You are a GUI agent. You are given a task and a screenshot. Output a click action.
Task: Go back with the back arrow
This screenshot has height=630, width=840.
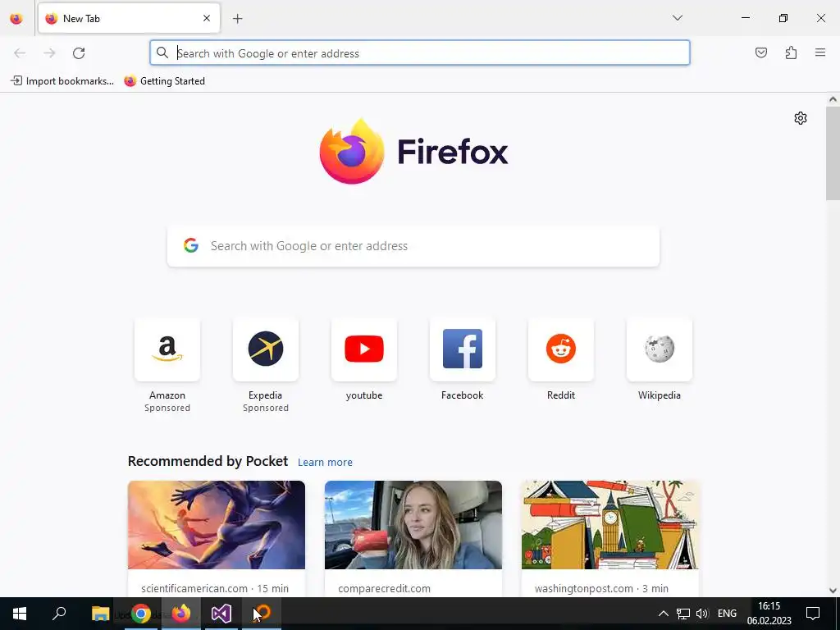tap(20, 53)
